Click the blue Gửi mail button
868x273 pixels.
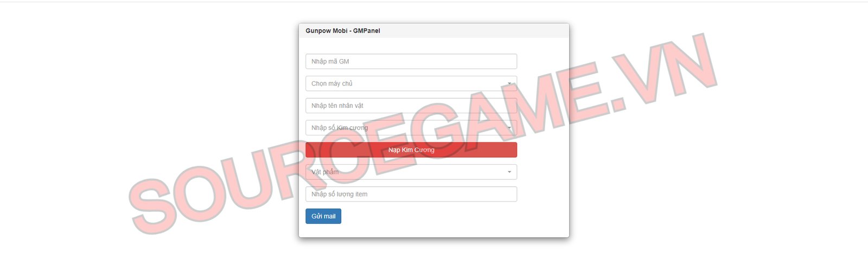323,216
